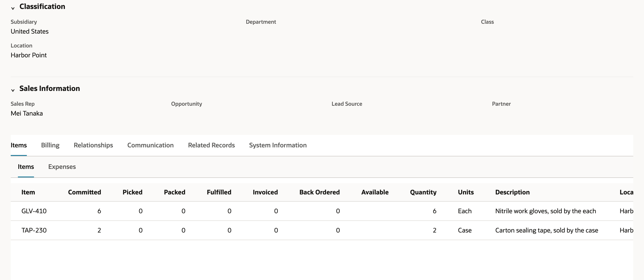Select the Related Records tab
Screen dimensions: 644x280
point(211,145)
